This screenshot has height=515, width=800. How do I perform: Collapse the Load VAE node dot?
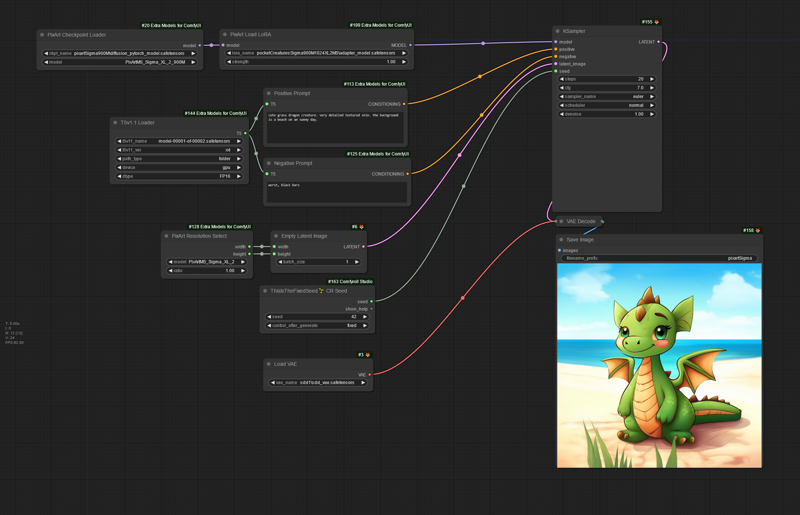point(268,364)
